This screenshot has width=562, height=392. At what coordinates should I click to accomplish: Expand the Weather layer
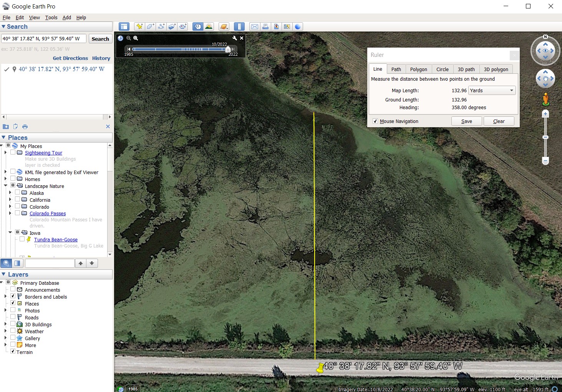click(5, 331)
